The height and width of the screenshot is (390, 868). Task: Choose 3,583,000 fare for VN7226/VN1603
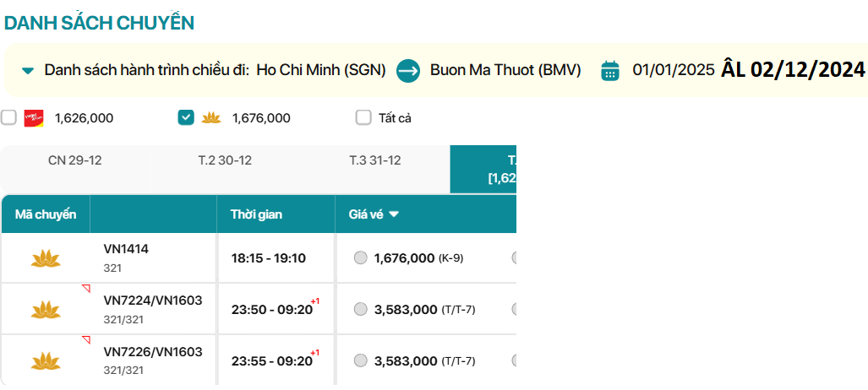(x=361, y=360)
